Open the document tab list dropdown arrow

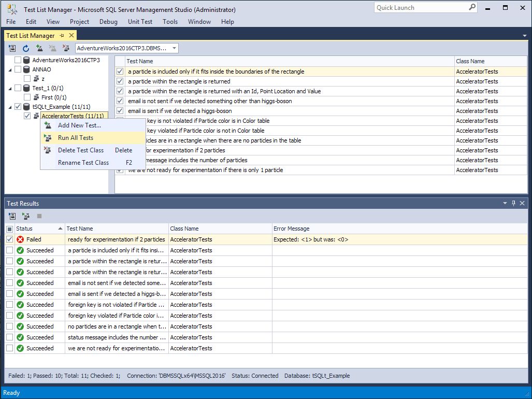click(x=525, y=36)
